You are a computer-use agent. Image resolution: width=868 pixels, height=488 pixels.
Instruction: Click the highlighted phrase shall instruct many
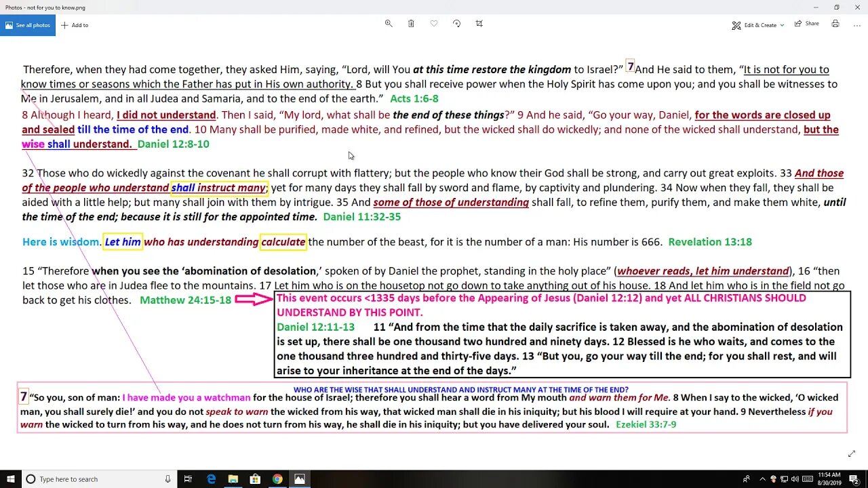tap(219, 188)
